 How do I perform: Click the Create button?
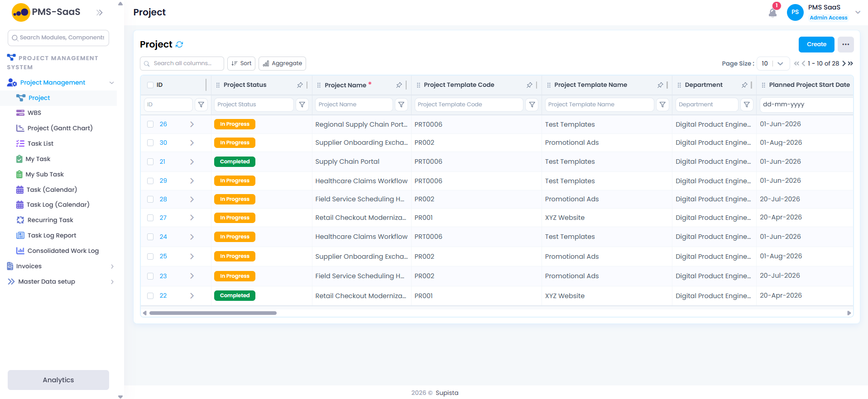816,44
